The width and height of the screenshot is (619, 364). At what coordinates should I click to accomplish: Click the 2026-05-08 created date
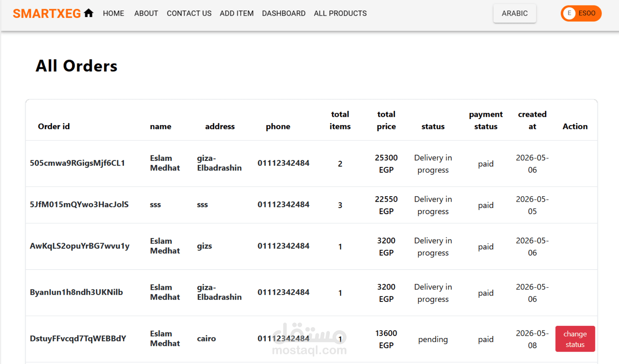[x=532, y=339]
